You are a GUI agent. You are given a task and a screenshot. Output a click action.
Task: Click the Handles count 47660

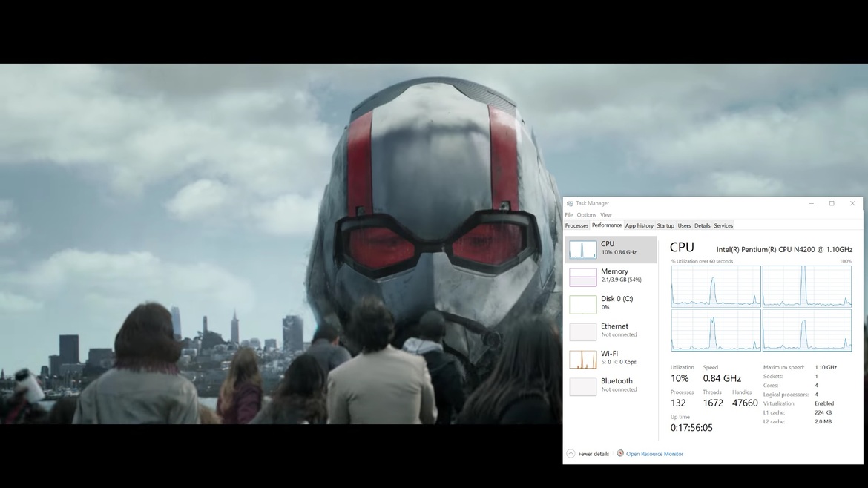click(x=745, y=403)
